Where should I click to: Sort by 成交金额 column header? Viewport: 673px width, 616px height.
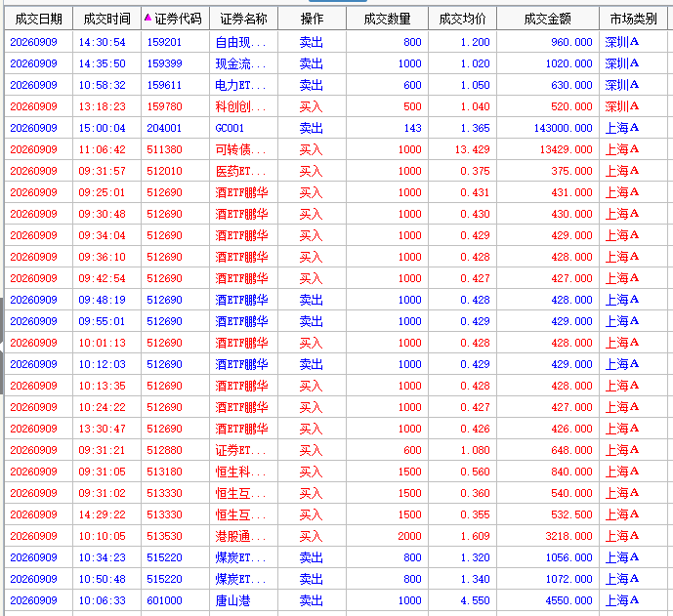(x=548, y=19)
